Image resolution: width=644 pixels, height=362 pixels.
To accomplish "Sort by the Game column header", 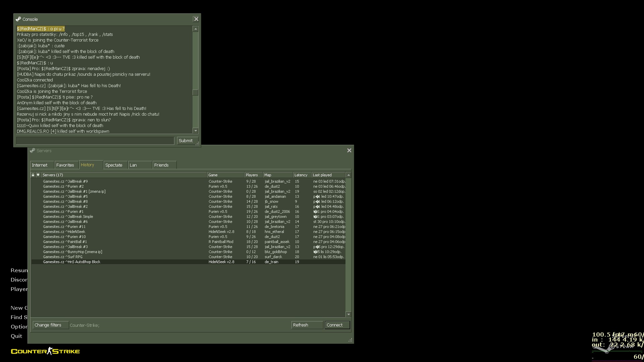I will pos(225,175).
